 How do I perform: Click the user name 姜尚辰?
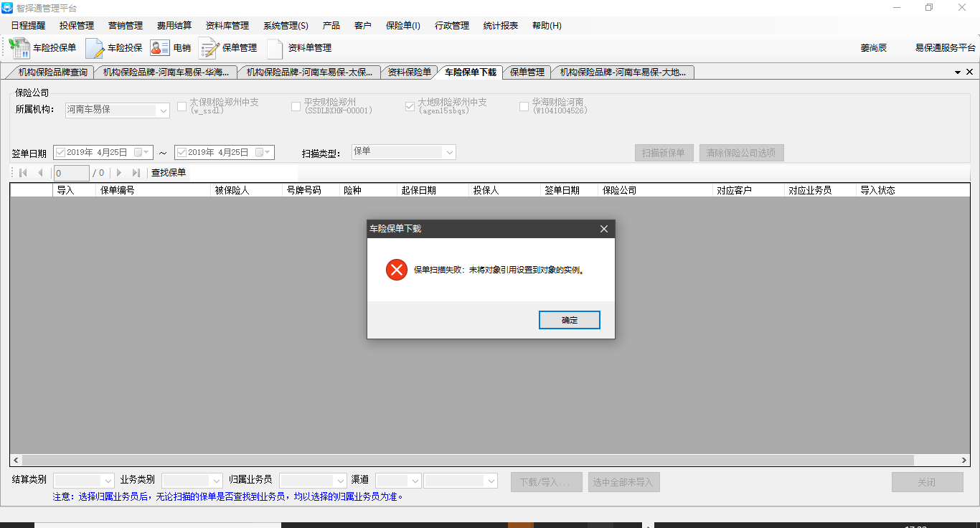[x=874, y=48]
